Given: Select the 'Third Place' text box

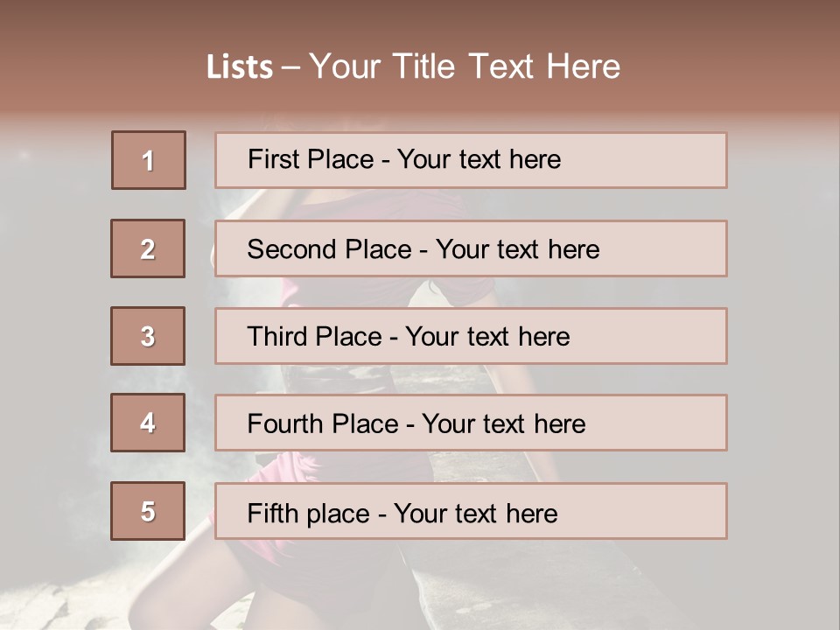Looking at the screenshot, I should click(x=471, y=336).
